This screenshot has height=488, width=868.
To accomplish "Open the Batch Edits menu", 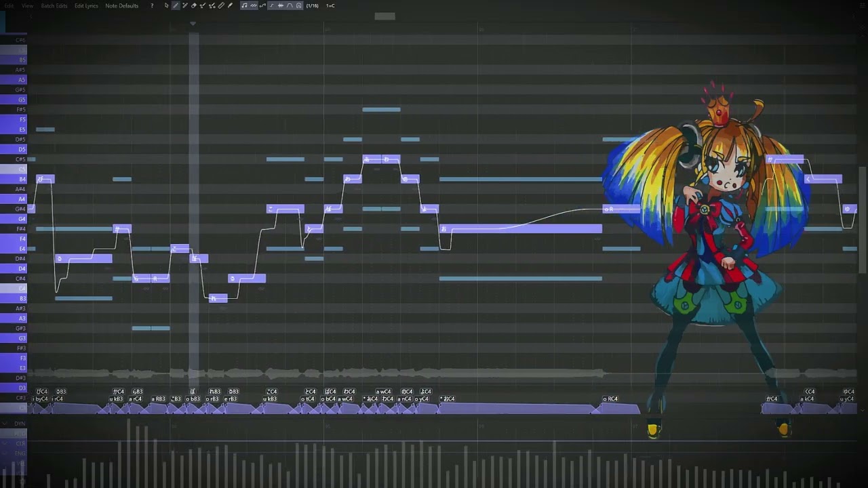I will tap(54, 5).
